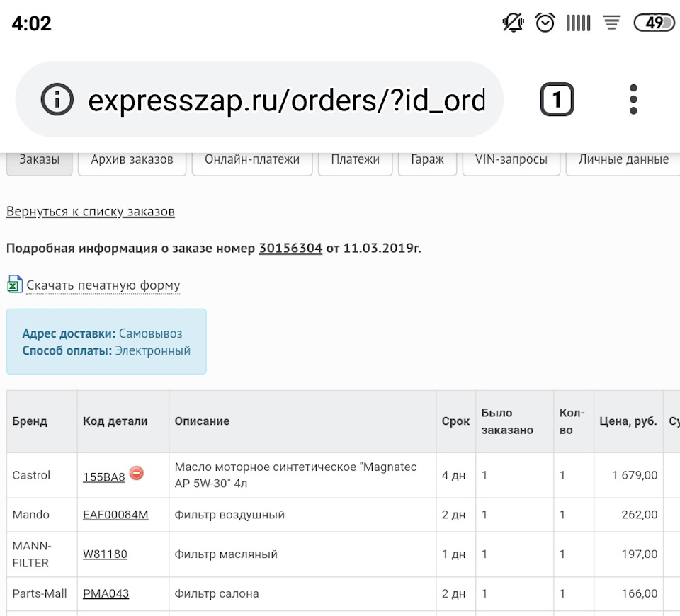Tap the address bar URL field
The image size is (680, 616).
pyautogui.click(x=286, y=100)
